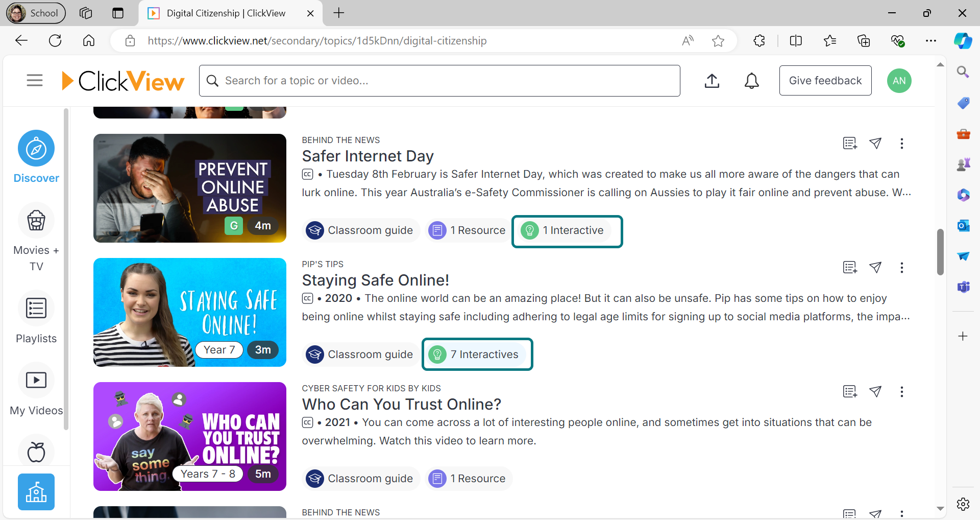The image size is (980, 520).
Task: Open a new browser tab
Action: point(339,13)
